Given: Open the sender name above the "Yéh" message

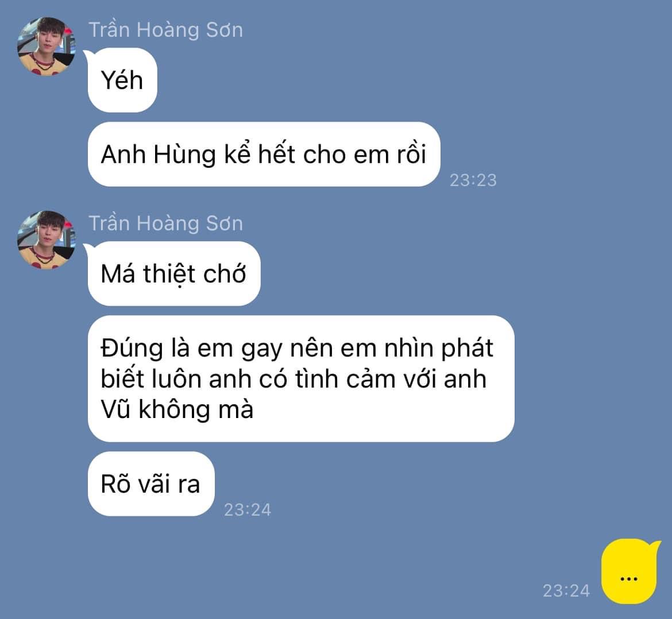Looking at the screenshot, I should [x=165, y=30].
